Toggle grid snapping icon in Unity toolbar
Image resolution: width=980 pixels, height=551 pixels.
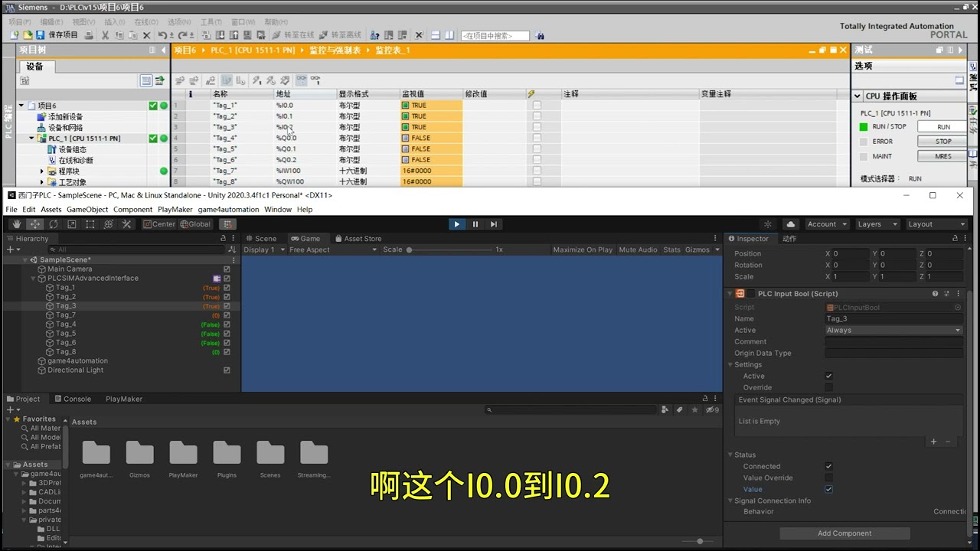tap(227, 224)
